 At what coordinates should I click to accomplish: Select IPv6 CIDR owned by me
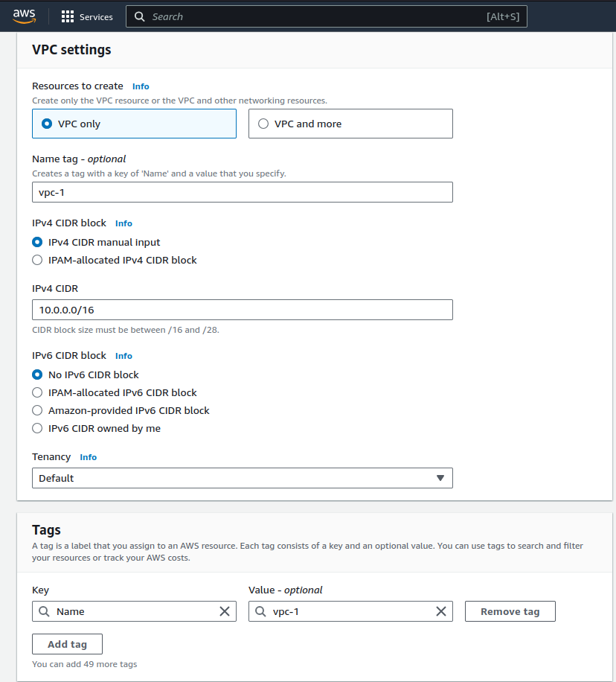click(x=37, y=429)
